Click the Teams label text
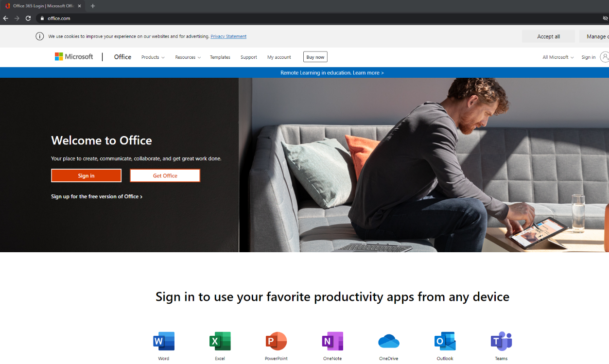Screen dimensions: 609x364 501,358
